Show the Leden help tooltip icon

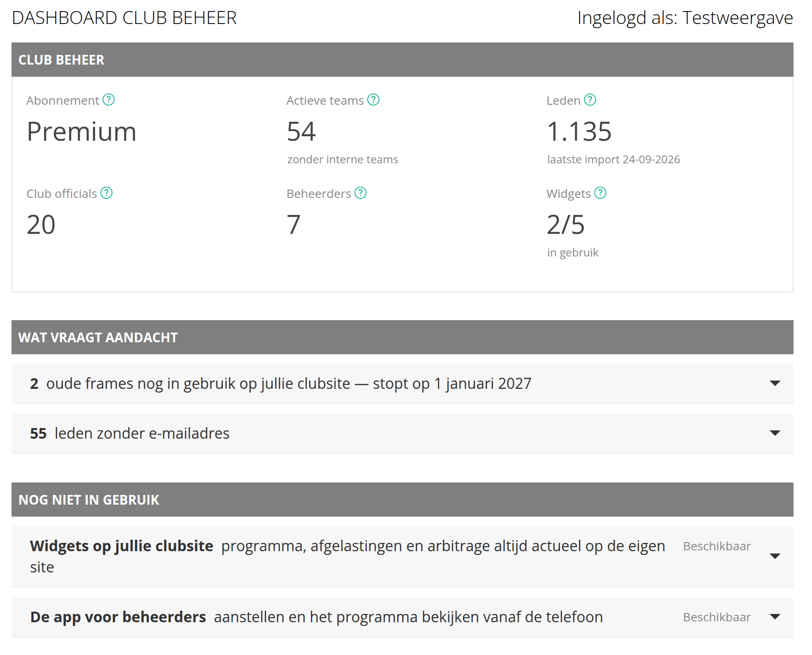tap(590, 100)
